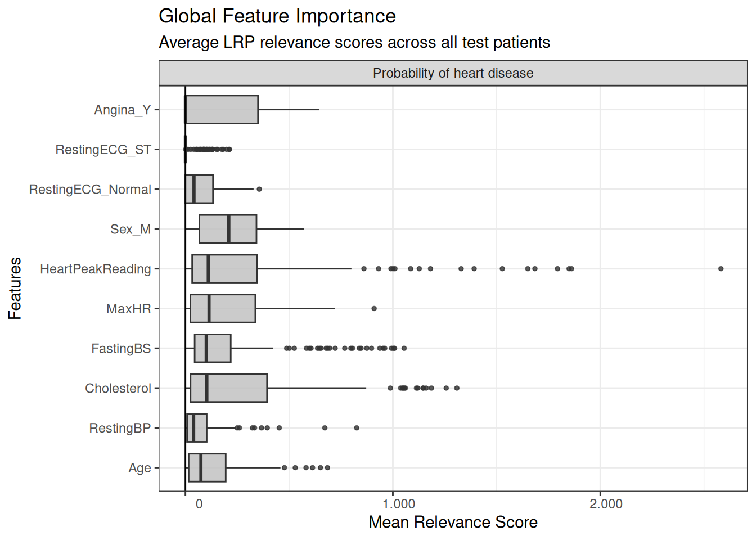The width and height of the screenshot is (756, 540).
Task: Click the RestingECG_Normal outlier dot
Action: (259, 189)
